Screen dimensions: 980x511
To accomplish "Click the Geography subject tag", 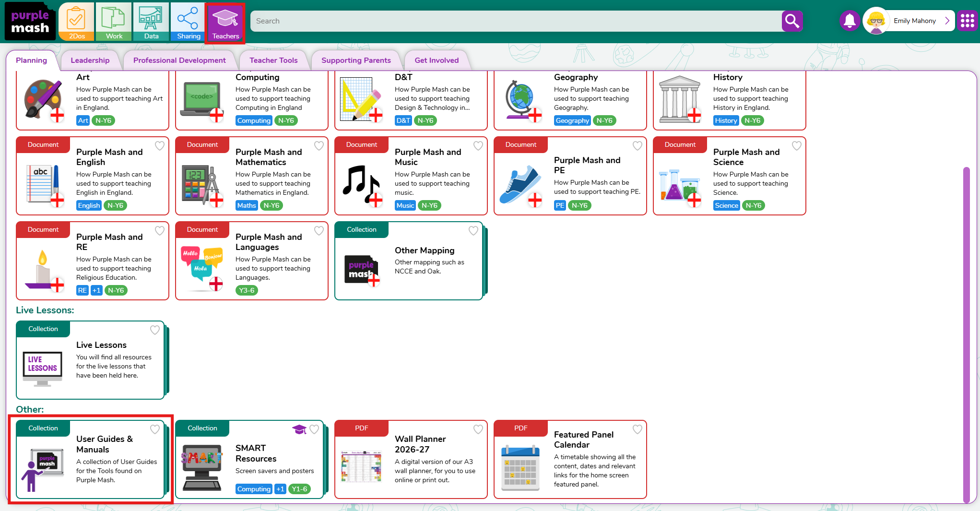I will (572, 120).
